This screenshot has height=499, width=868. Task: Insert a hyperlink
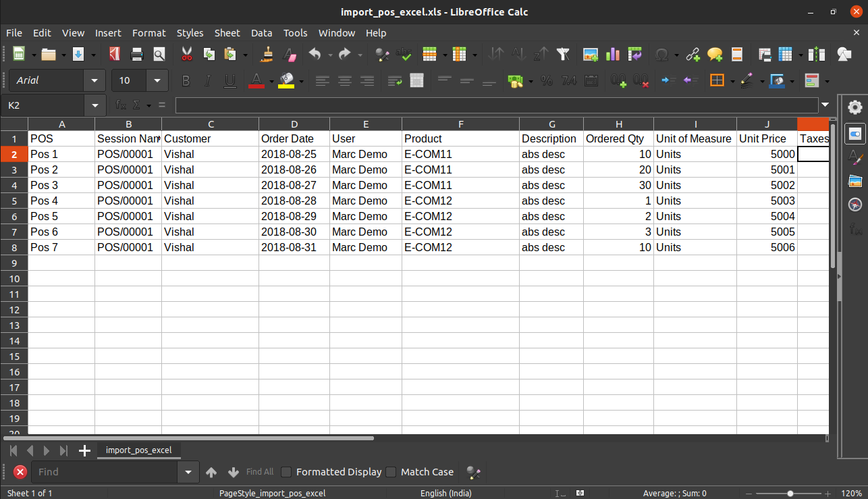[x=693, y=55]
